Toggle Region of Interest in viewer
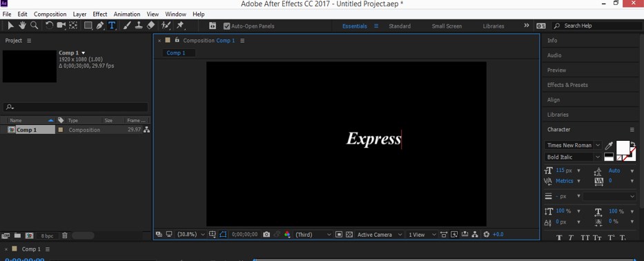 tap(338, 234)
